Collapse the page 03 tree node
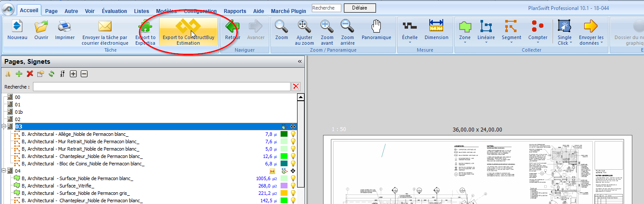The image size is (644, 204). (x=4, y=127)
